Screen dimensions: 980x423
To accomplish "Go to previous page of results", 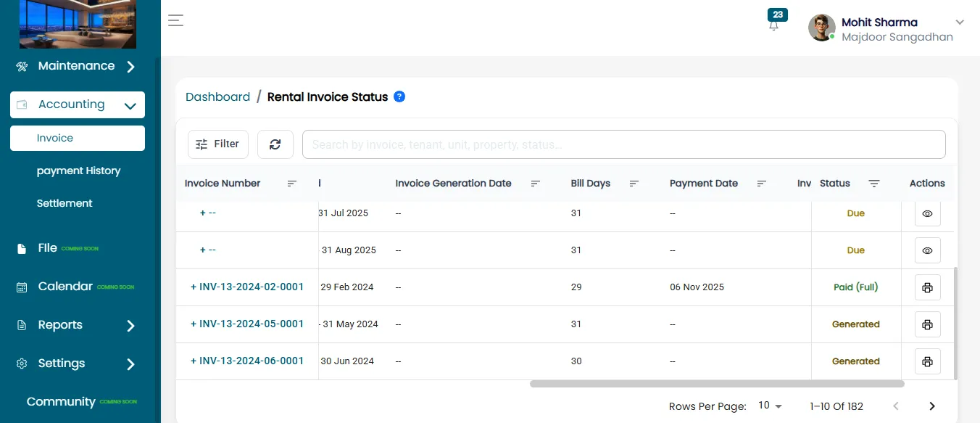I will pyautogui.click(x=896, y=406).
